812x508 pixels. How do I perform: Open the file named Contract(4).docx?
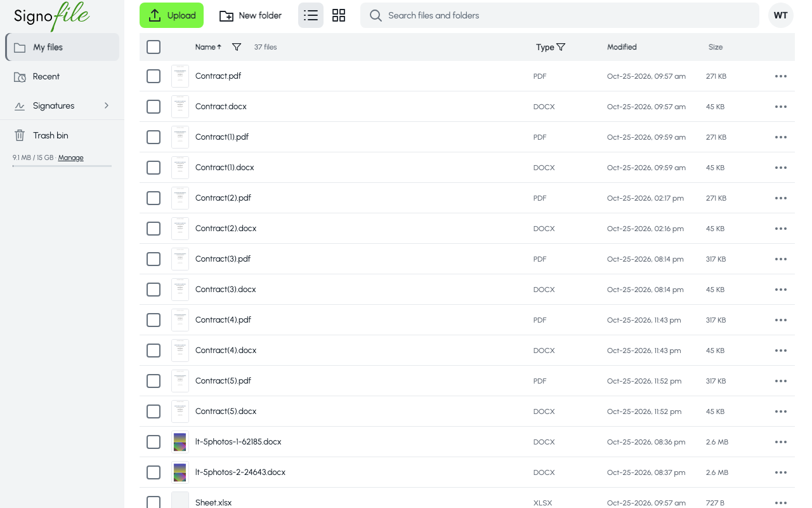click(x=226, y=351)
